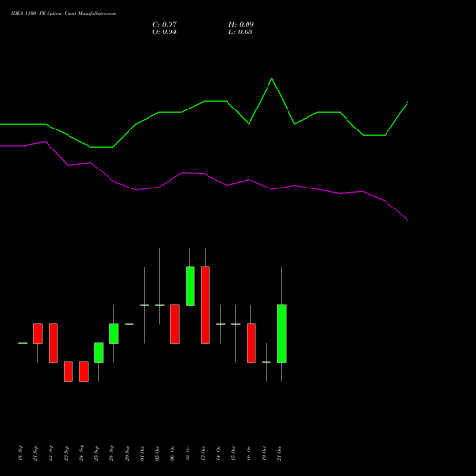Viewport: 476px width, 476px height.
Task: Select the 18 Sep date label
Action: click(21, 453)
